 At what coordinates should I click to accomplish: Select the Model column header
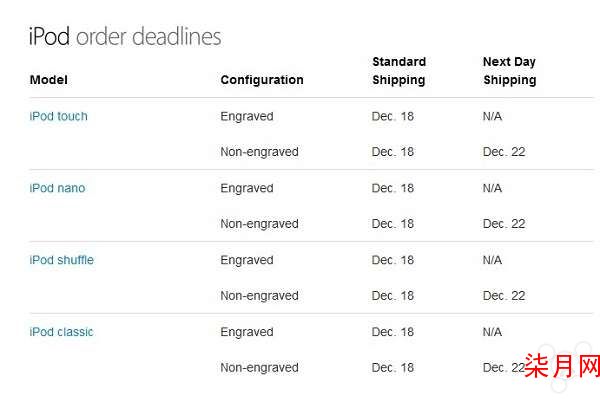(x=49, y=80)
